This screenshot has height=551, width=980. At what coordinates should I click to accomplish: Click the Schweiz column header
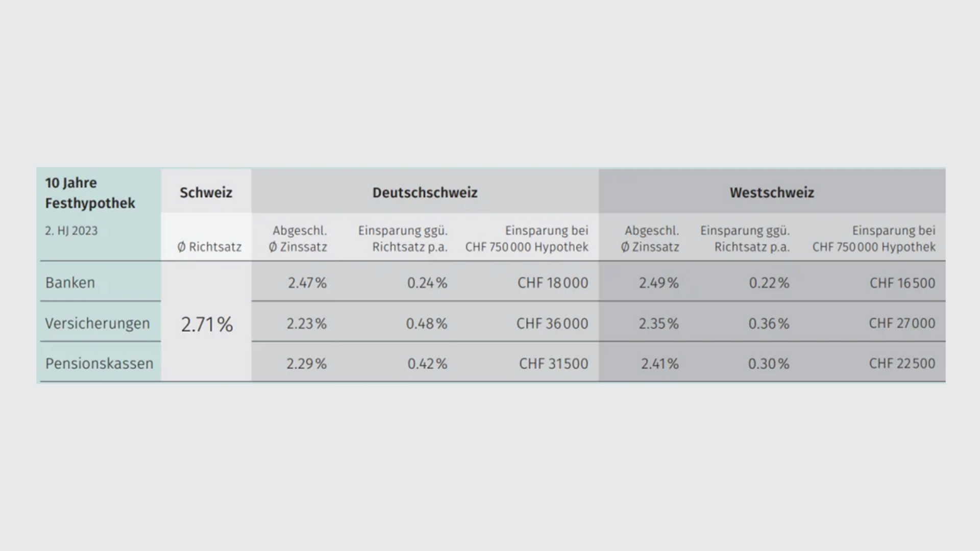pyautogui.click(x=206, y=192)
